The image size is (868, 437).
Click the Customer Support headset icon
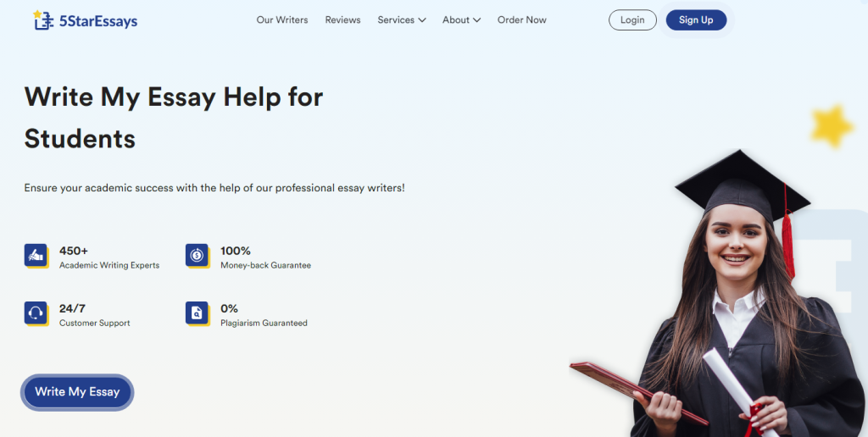click(36, 313)
